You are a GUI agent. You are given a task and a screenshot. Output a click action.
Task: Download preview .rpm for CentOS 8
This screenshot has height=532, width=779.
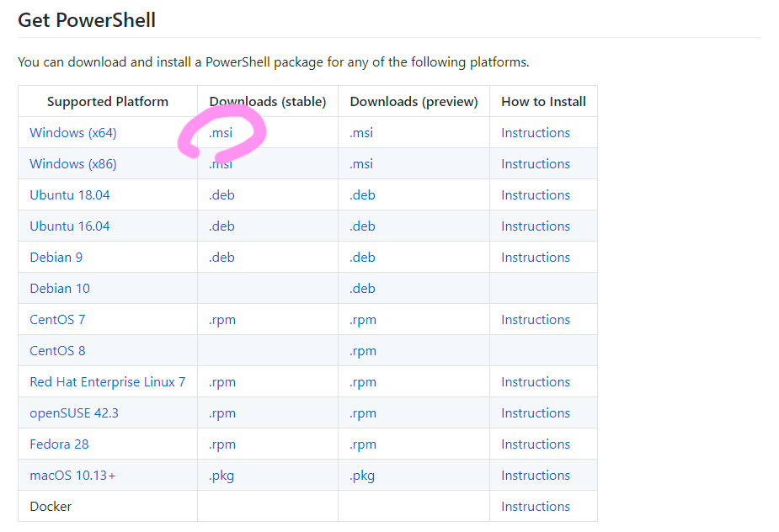click(x=363, y=352)
